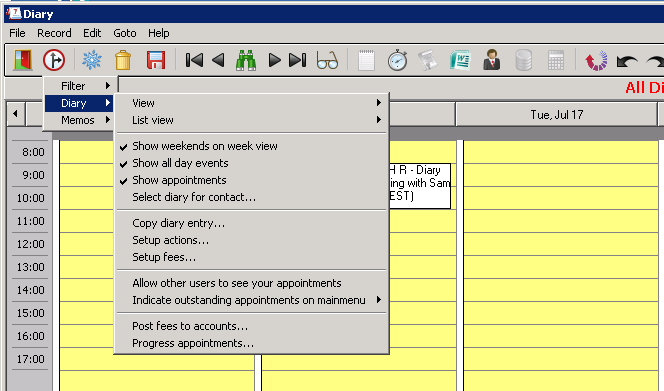Click the greyed document scroll icon

pyautogui.click(x=428, y=60)
